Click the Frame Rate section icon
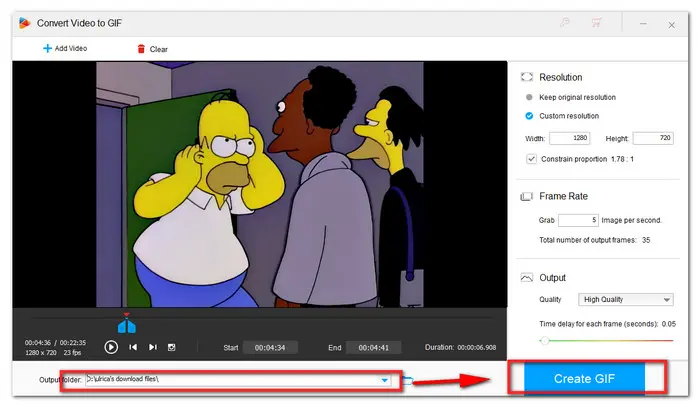This screenshot has height=407, width=700. (527, 196)
